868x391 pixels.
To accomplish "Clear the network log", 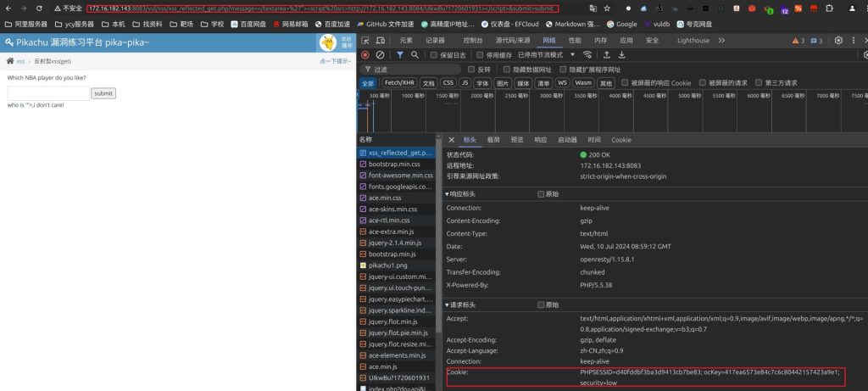I will pyautogui.click(x=381, y=55).
